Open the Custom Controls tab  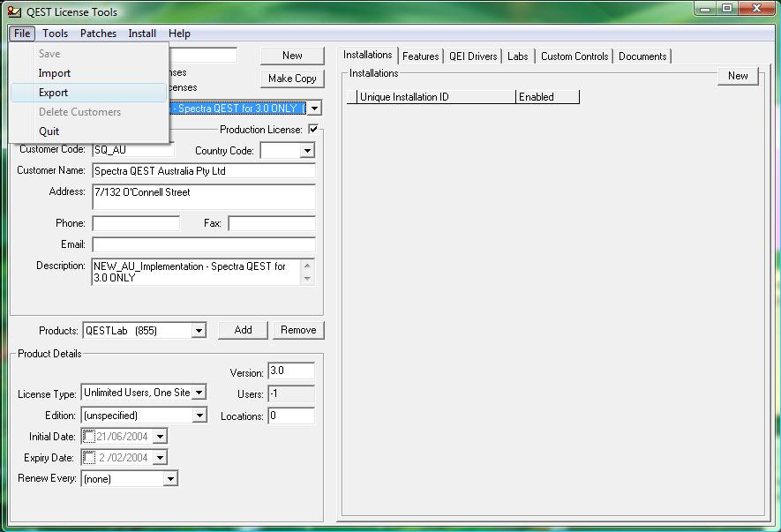pyautogui.click(x=574, y=56)
